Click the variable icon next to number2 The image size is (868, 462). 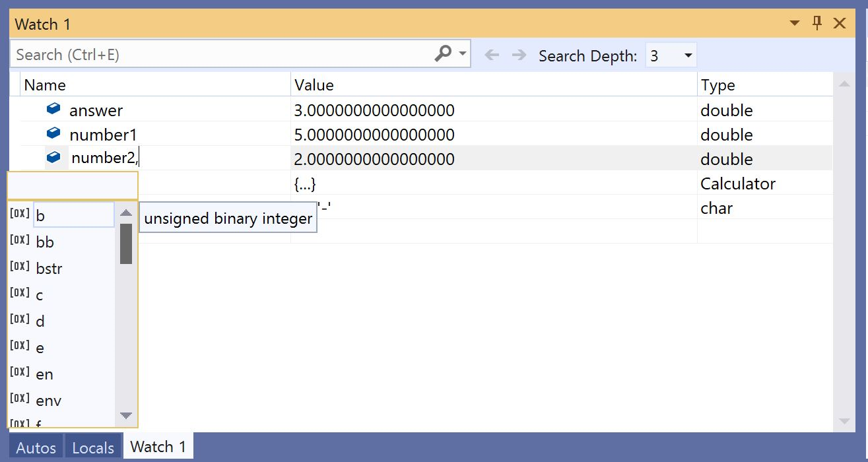click(x=53, y=158)
